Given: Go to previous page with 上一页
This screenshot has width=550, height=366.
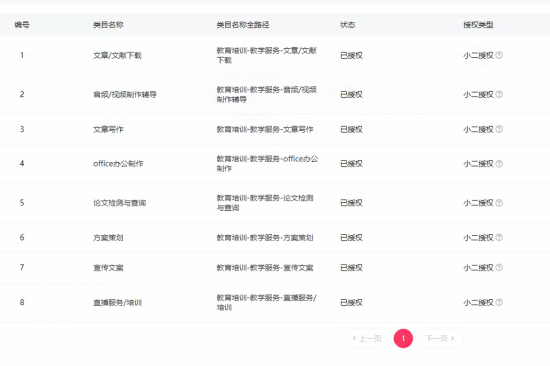Looking at the screenshot, I should (x=367, y=338).
